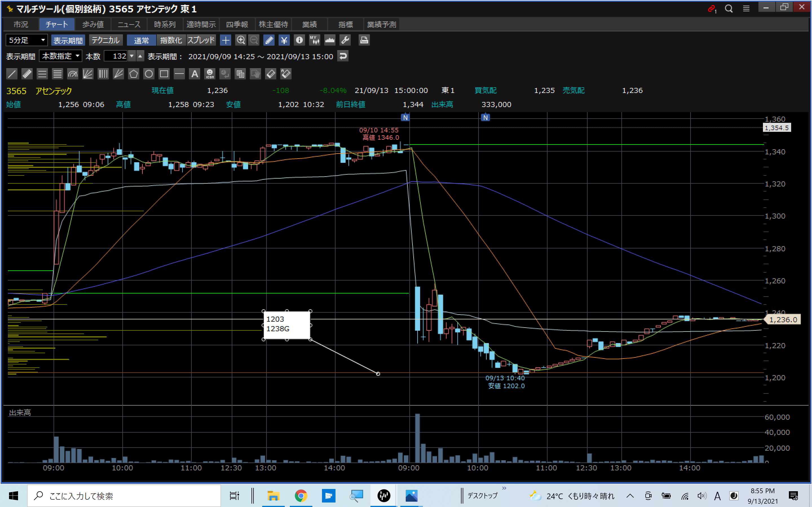Open the 5分足 timeframe dropdown
This screenshot has width=812, height=507.
point(27,40)
